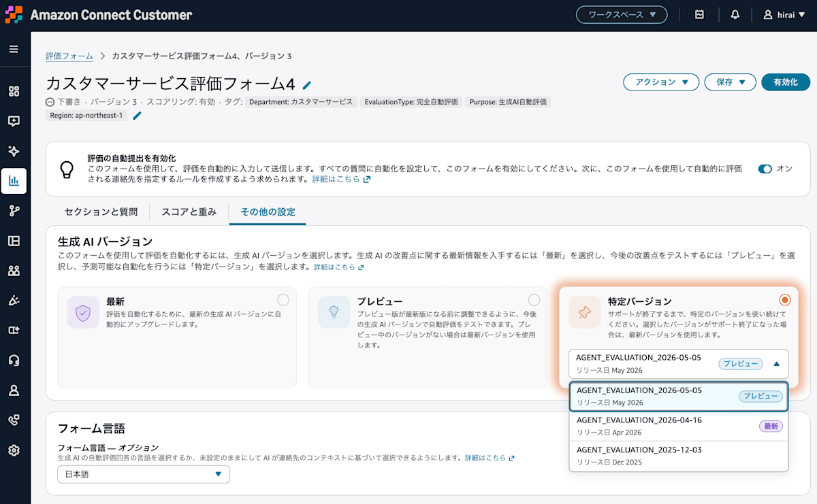Screen dimensions: 817x504
Task: Open the person profile sidebar icon
Action: (x=14, y=390)
